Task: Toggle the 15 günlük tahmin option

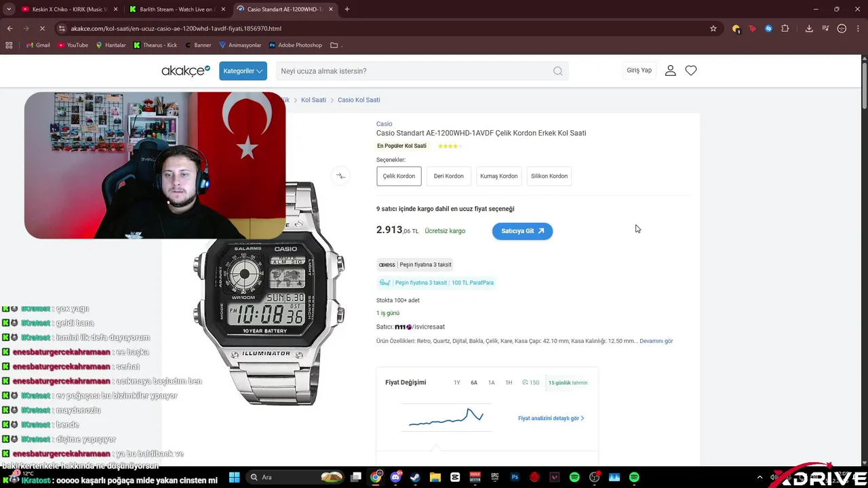Action: coord(568,383)
